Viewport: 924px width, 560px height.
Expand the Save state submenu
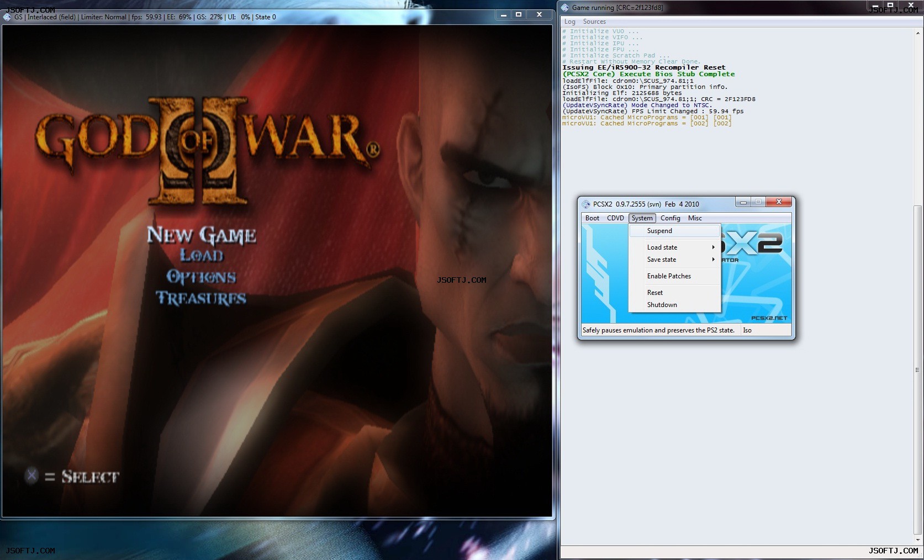[675, 260]
